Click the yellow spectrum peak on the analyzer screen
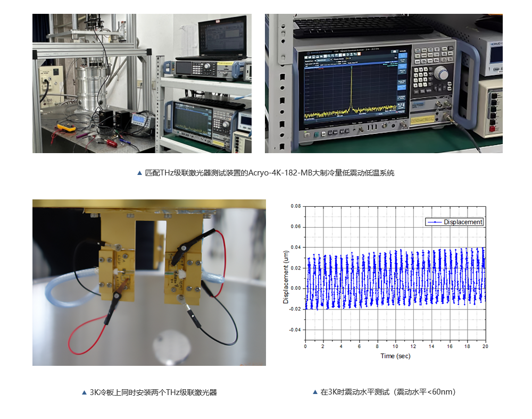This screenshot has height=419, width=532. click(x=351, y=85)
